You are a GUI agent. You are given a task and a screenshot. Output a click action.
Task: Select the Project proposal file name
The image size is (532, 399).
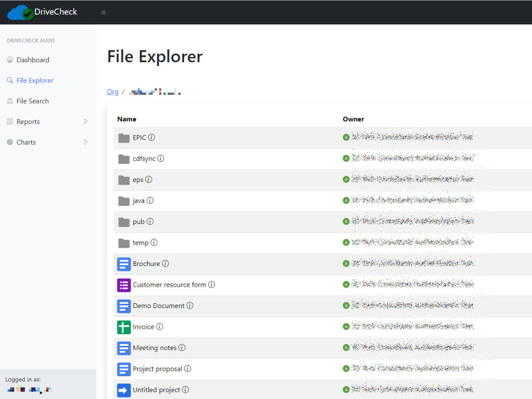[157, 369]
